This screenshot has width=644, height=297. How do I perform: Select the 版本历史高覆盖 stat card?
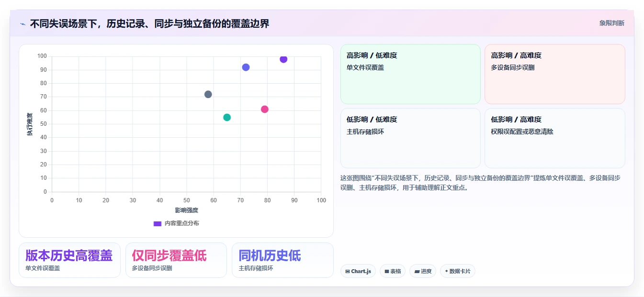(69, 260)
